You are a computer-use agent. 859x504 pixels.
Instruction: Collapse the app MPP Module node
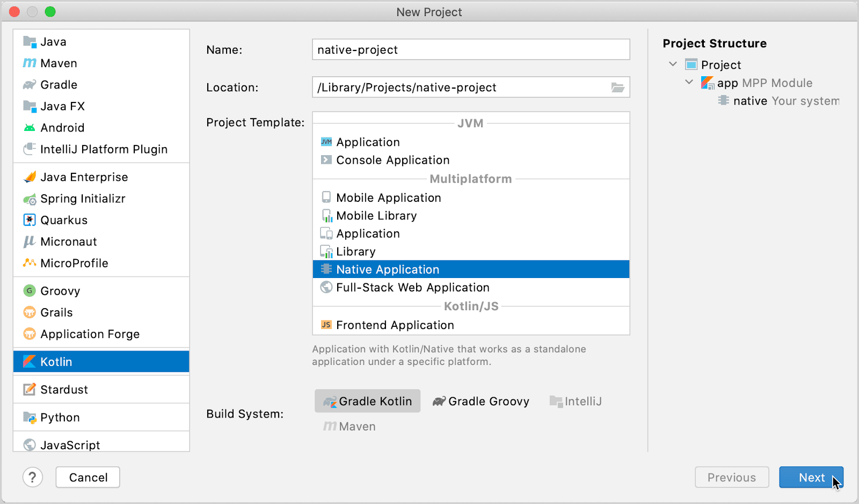(689, 83)
